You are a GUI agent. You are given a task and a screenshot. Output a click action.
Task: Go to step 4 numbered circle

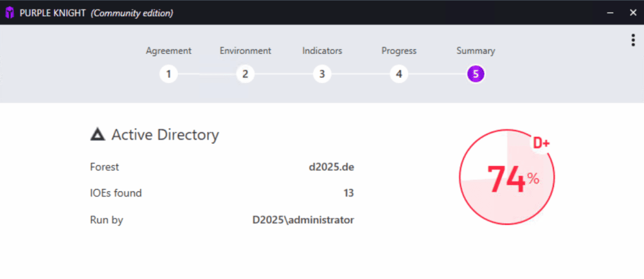[398, 74]
